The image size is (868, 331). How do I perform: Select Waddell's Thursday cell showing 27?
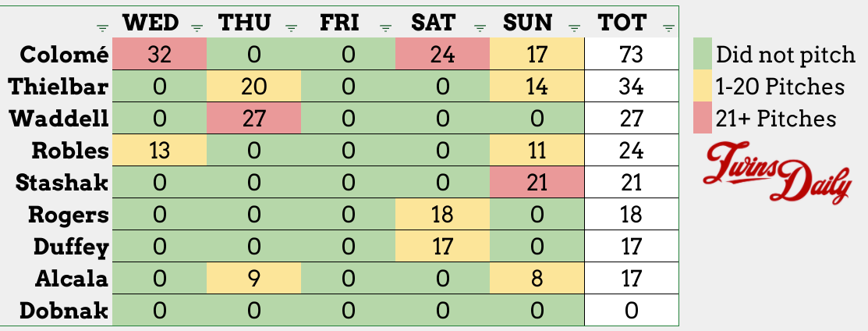click(254, 119)
